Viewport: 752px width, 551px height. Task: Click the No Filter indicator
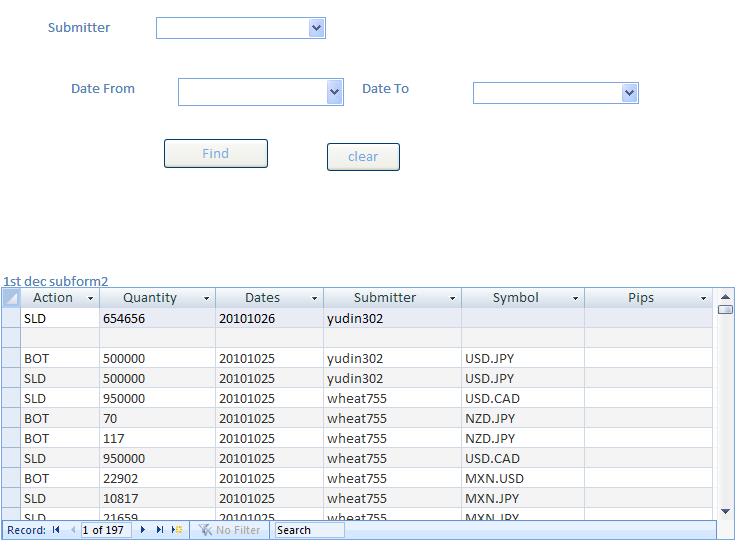point(230,530)
